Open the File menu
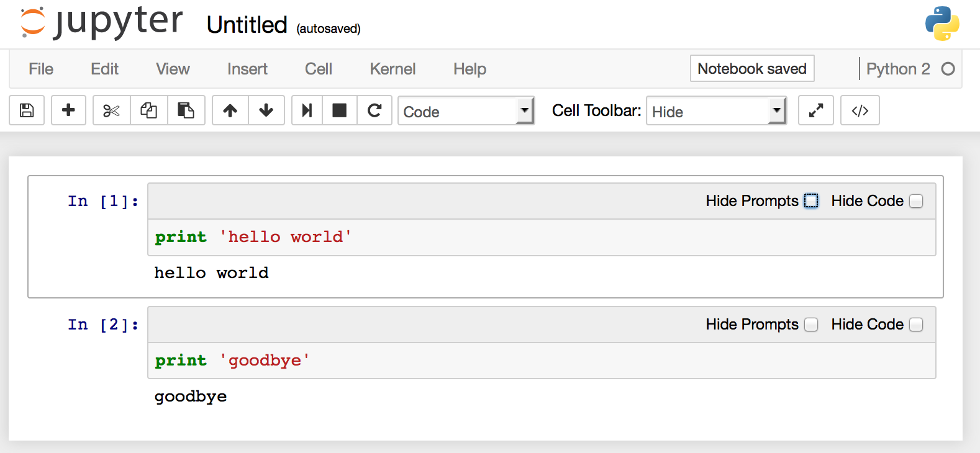 [x=41, y=69]
